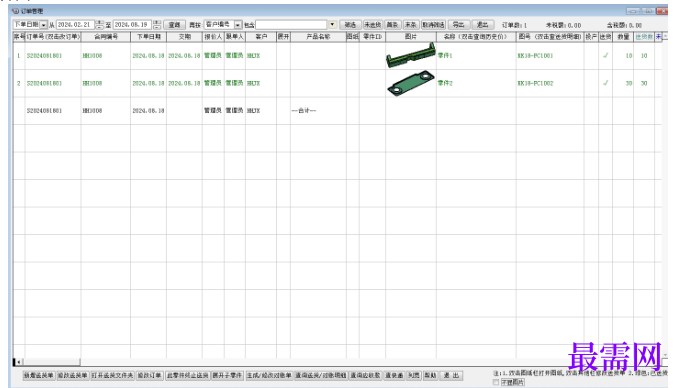
Task: Open the 下单日期 date type dropdown
Action: (43, 25)
